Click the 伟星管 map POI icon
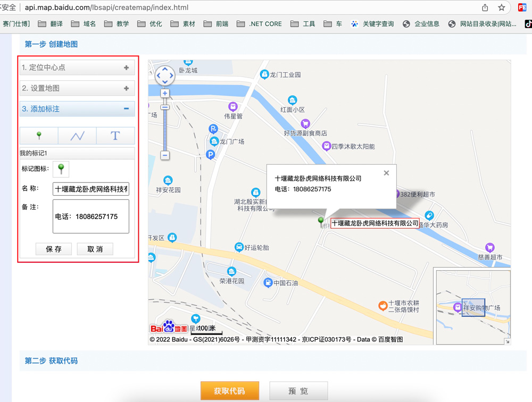The image size is (532, 402). coord(233,107)
